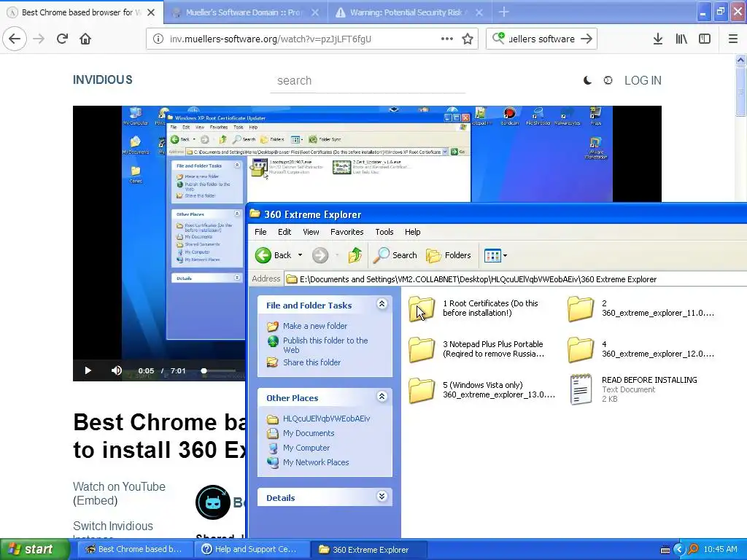Click the LOG IN link
747x560 pixels.
click(643, 80)
